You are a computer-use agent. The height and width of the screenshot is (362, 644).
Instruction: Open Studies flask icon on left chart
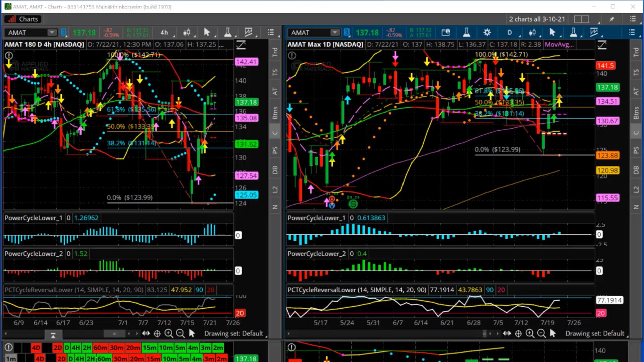click(228, 32)
